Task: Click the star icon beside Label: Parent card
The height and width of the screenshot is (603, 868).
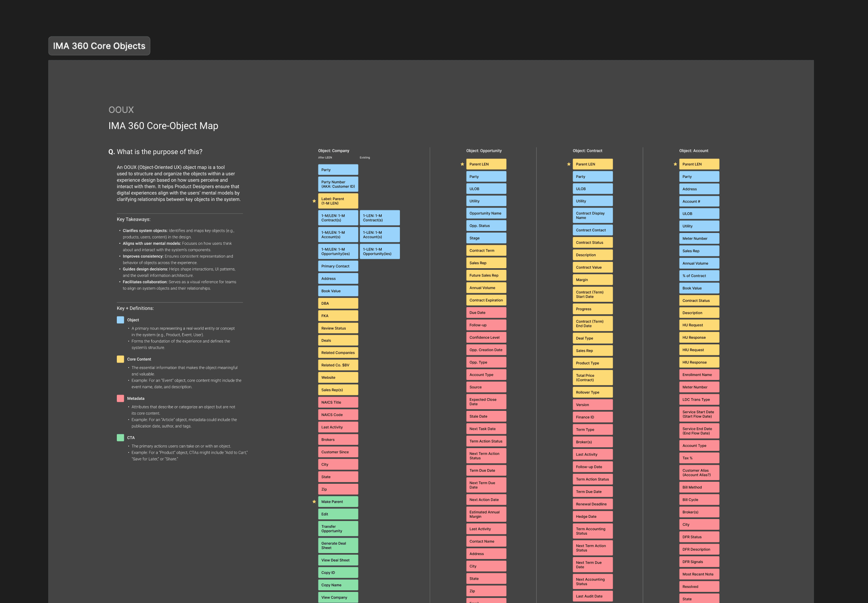Action: point(314,201)
